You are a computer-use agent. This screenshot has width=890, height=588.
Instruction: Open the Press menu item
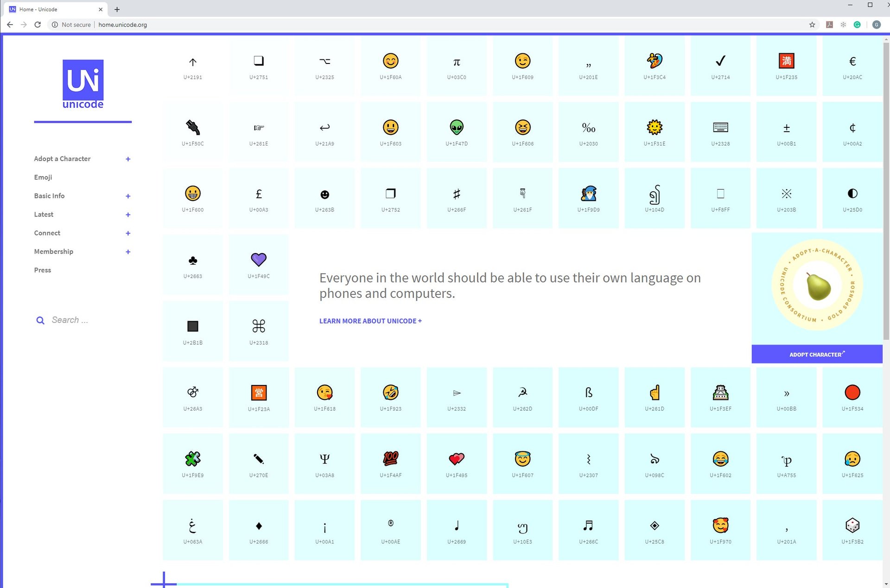tap(43, 270)
